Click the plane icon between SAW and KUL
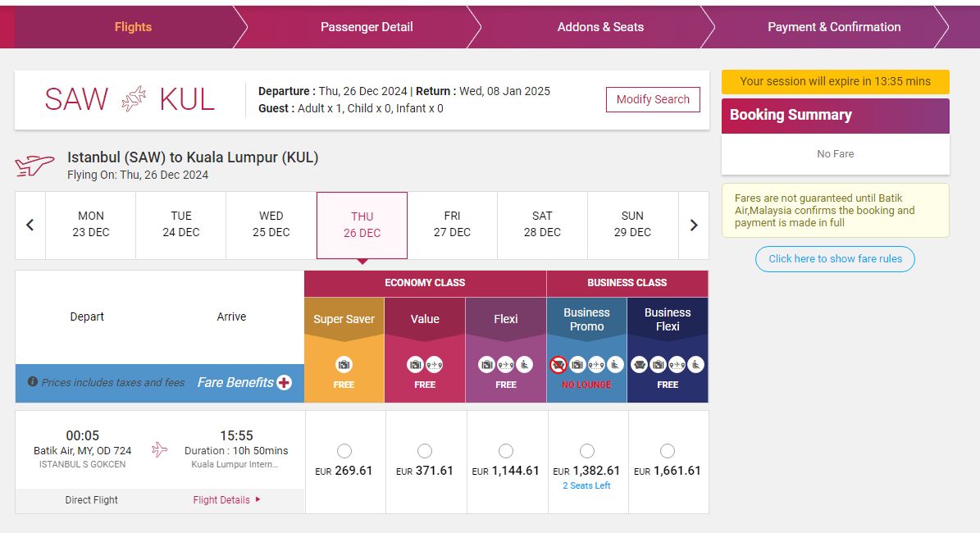The image size is (980, 533). (x=134, y=99)
